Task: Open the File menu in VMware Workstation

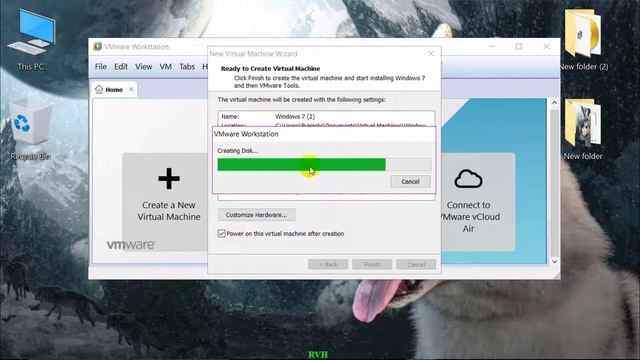Action: click(101, 67)
